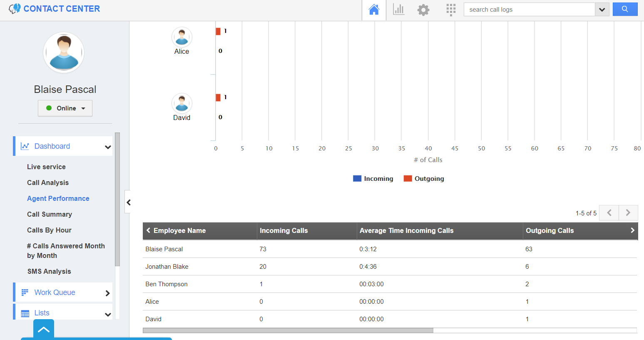The height and width of the screenshot is (340, 644).
Task: Click the blue scroll-up arrow button
Action: pos(44,330)
